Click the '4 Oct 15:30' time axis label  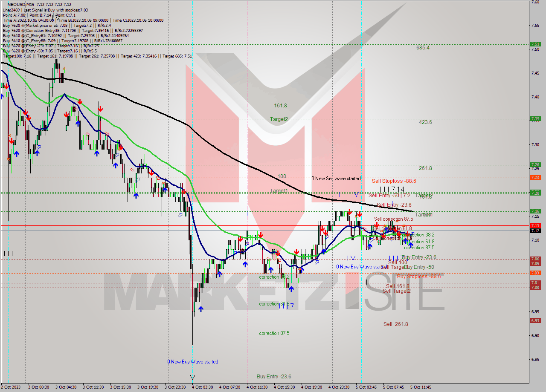tap(285, 387)
